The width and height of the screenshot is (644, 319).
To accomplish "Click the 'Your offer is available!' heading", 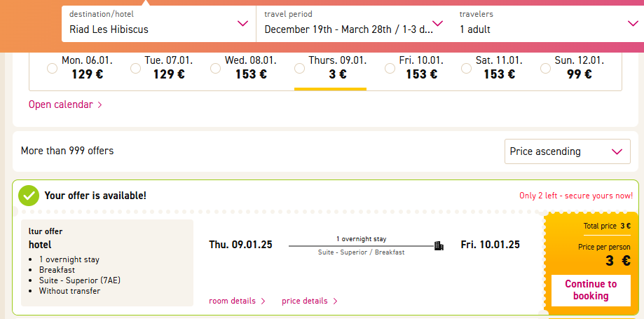I will tap(95, 196).
